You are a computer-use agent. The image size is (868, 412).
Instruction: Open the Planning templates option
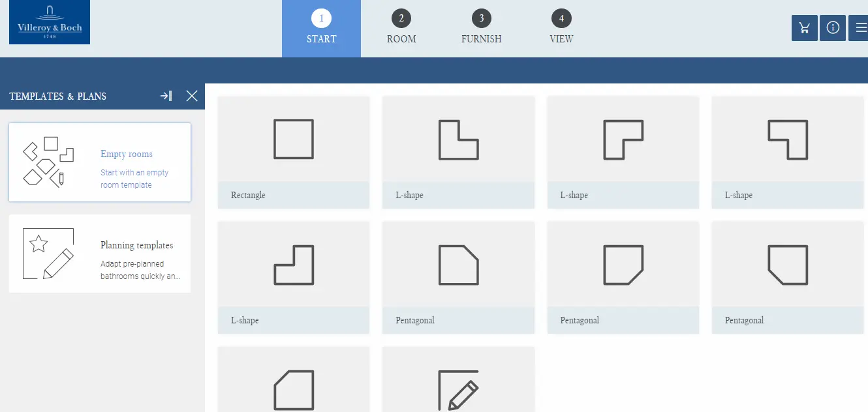100,254
